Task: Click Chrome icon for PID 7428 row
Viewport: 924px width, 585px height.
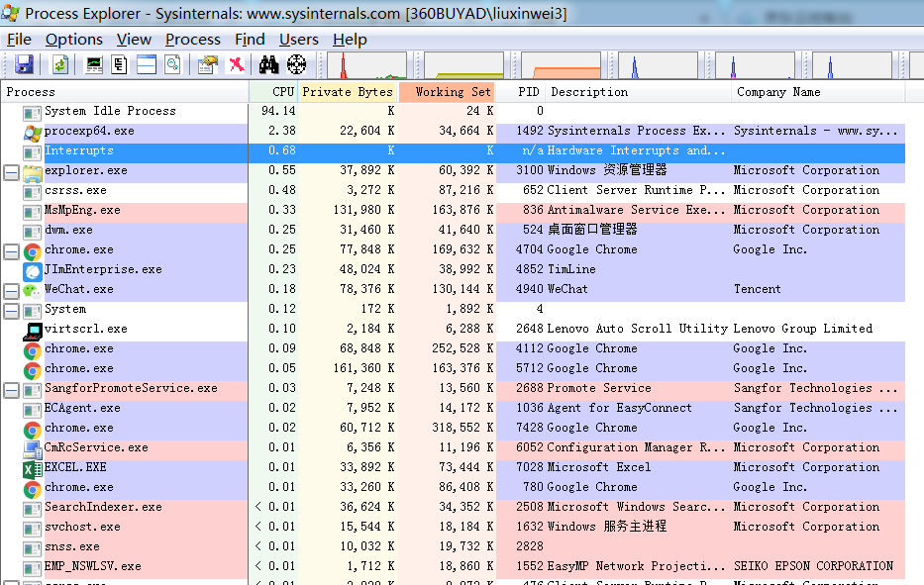Action: click(x=33, y=430)
